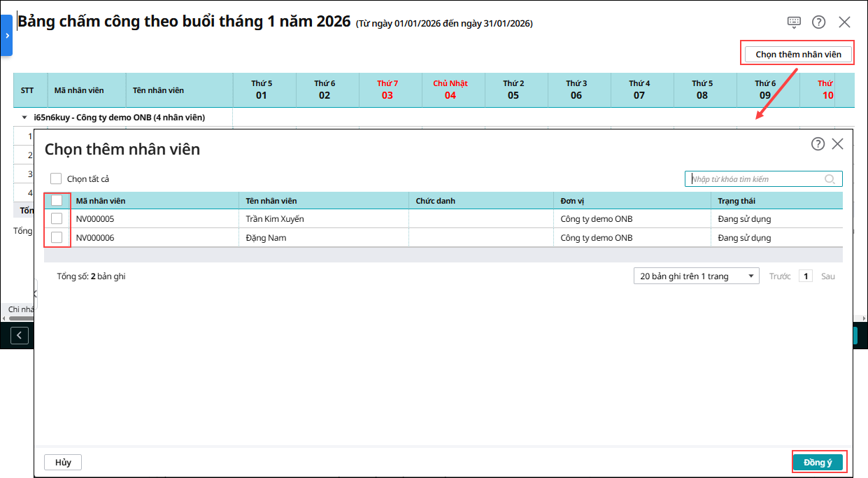Collapse the Công ty demo ONB group
Image resolution: width=868 pixels, height=478 pixels.
(24, 118)
